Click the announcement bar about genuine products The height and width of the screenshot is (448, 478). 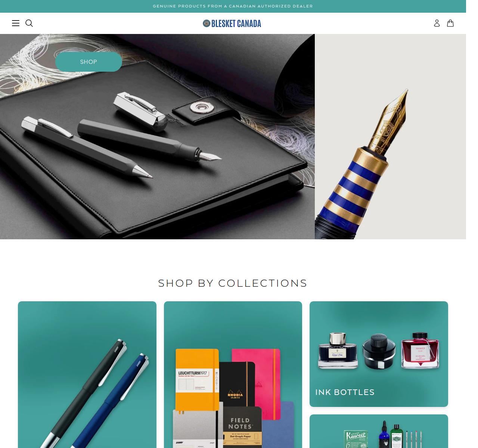point(233,6)
